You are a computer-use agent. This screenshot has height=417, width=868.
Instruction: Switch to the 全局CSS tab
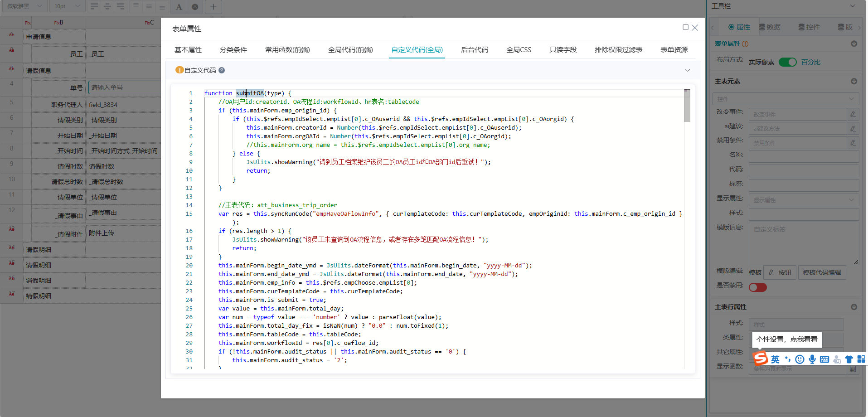point(519,50)
